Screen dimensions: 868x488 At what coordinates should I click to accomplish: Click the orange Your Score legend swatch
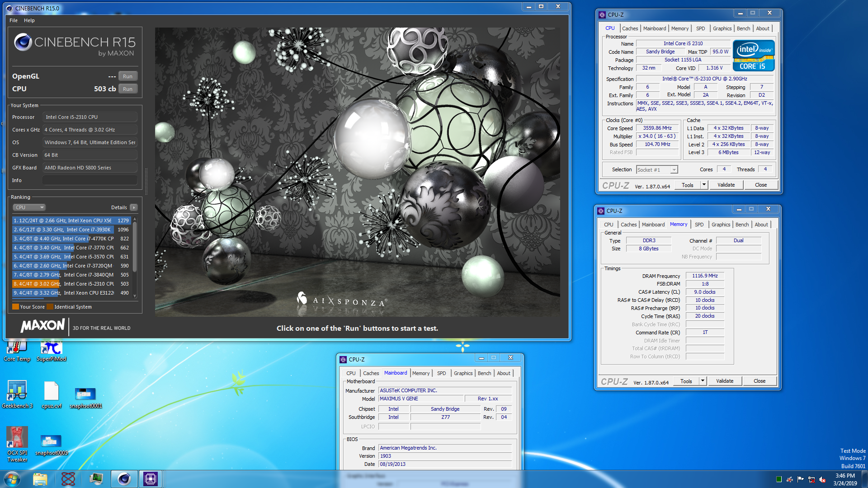[15, 307]
